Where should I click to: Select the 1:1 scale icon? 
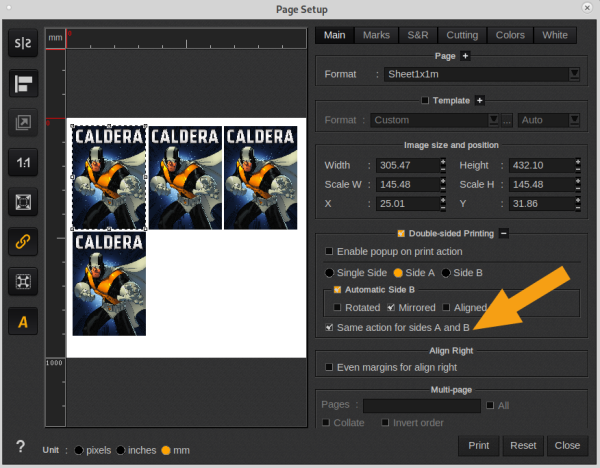click(x=22, y=162)
